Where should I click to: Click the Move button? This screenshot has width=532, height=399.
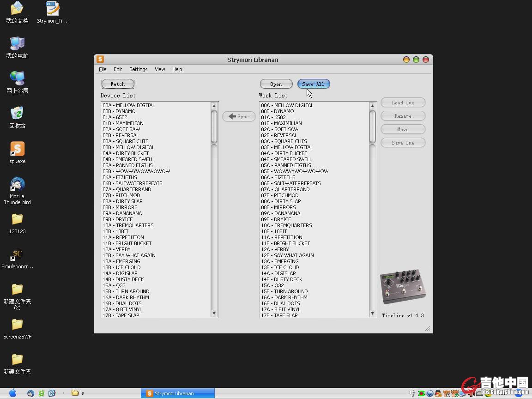(403, 129)
